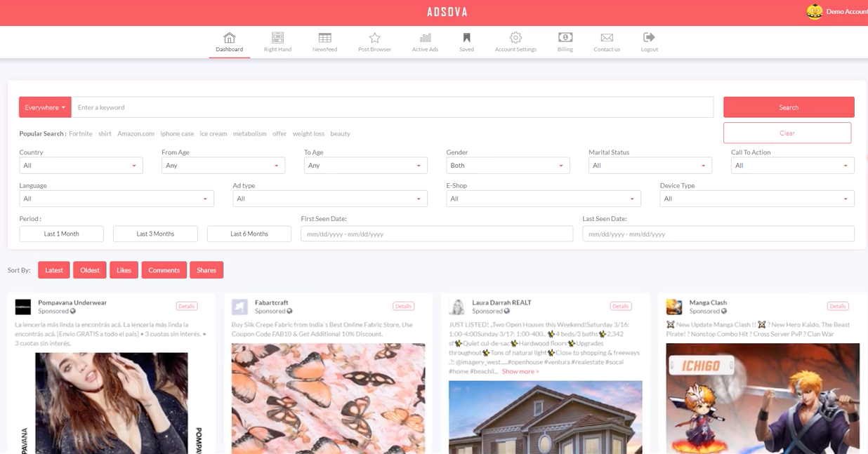
Task: Click the metabolism popular search term
Action: point(250,133)
